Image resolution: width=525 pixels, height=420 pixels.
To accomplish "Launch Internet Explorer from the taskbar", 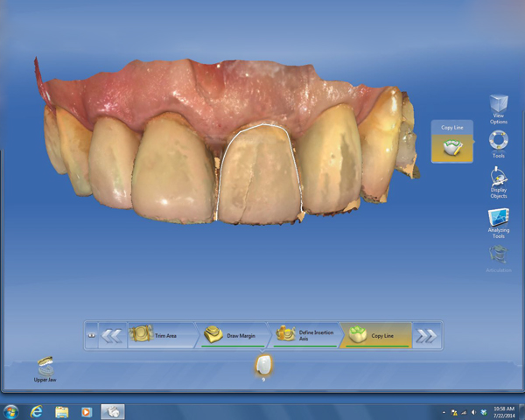I will 37,410.
